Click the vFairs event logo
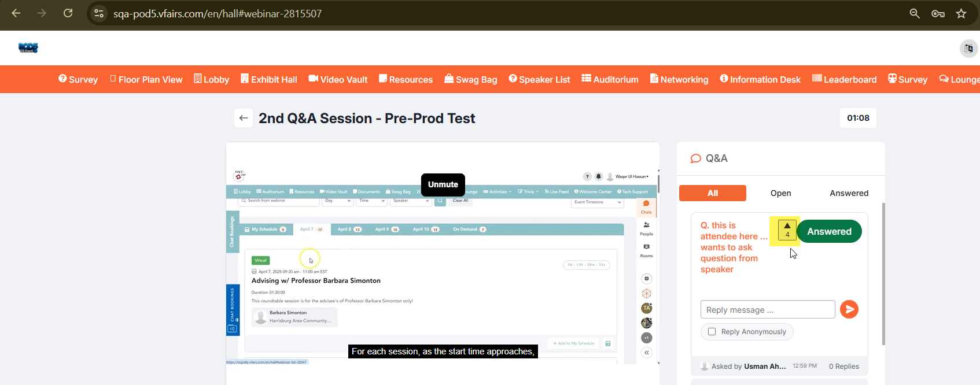The image size is (980, 385). (x=28, y=48)
